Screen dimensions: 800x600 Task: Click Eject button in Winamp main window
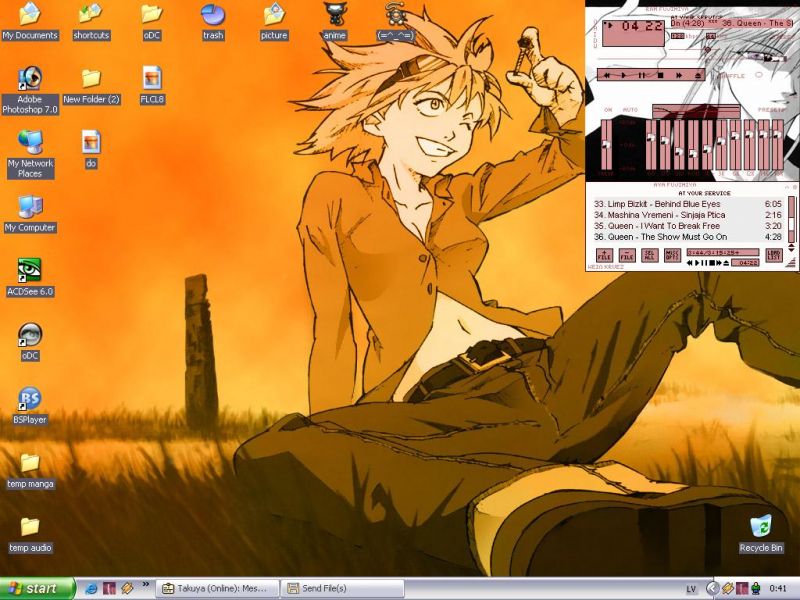697,75
